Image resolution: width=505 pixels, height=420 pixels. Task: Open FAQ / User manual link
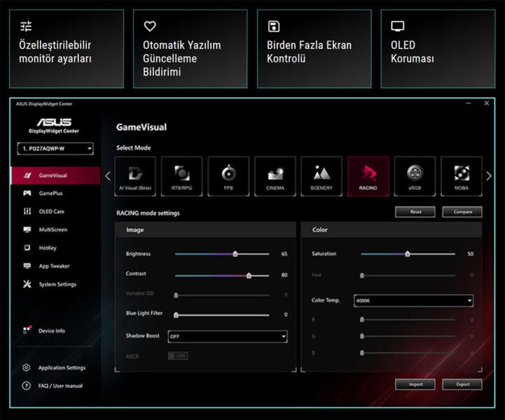pyautogui.click(x=60, y=386)
